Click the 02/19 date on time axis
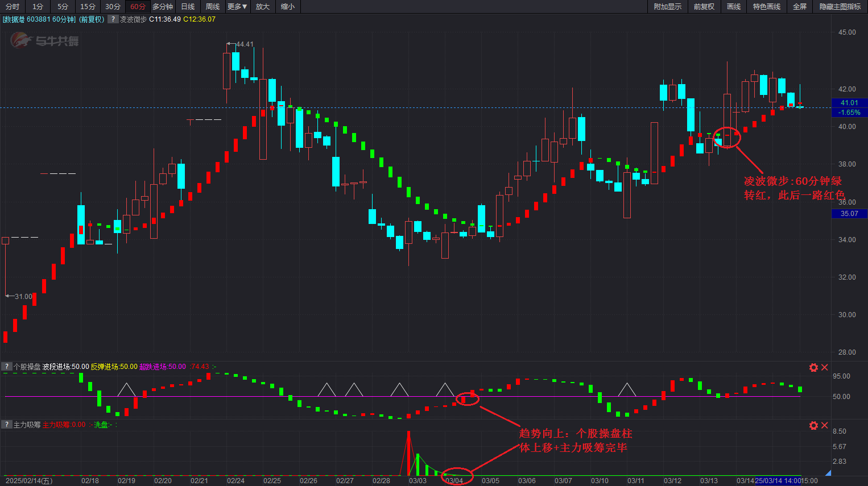868x486 pixels. point(126,481)
